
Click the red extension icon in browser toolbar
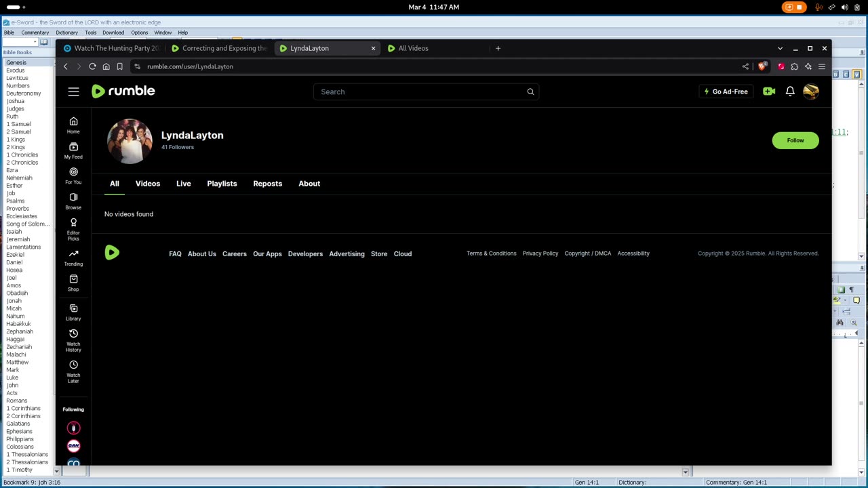(x=781, y=66)
